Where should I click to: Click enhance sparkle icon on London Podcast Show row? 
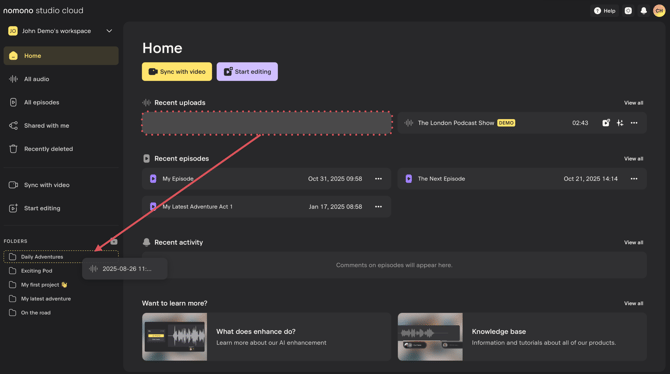pos(620,123)
